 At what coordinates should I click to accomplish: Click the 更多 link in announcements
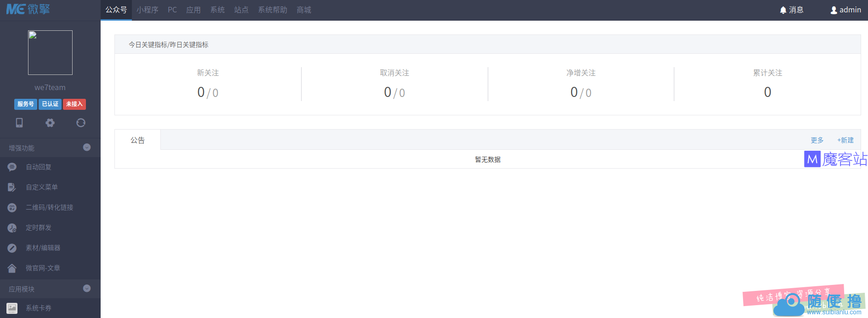(x=817, y=140)
